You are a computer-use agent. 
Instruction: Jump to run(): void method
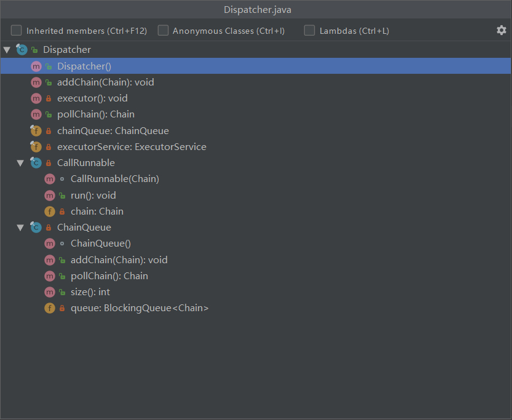[93, 196]
